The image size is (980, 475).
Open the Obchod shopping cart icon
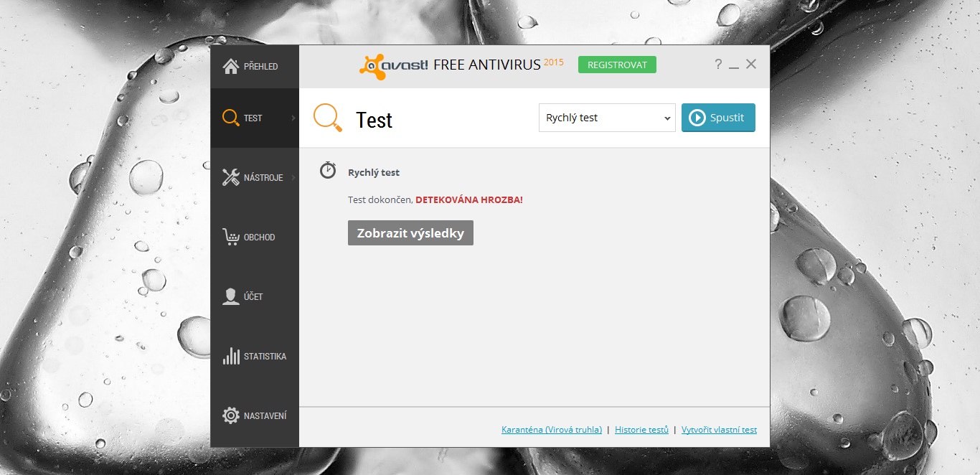click(231, 237)
